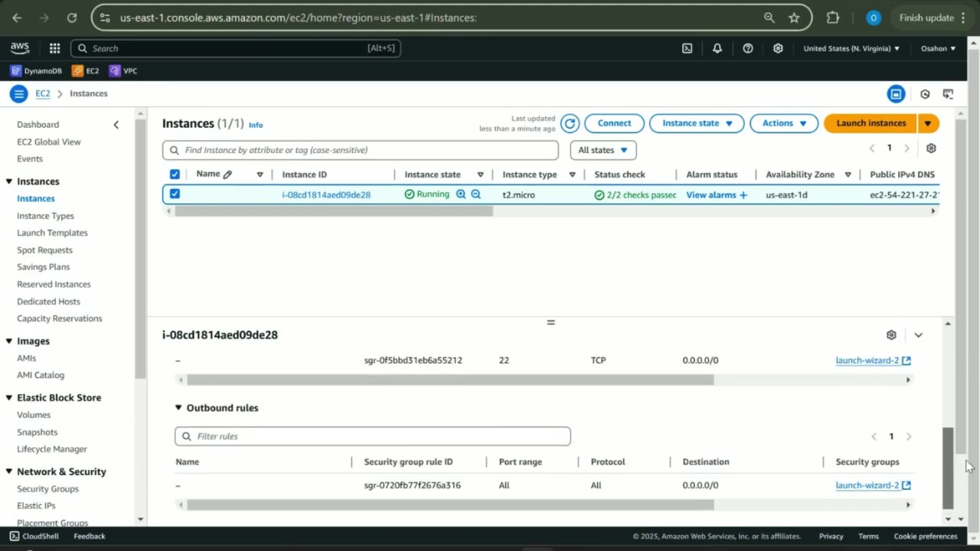Viewport: 980px width, 551px height.
Task: Bookmark this page with star icon
Action: [794, 18]
